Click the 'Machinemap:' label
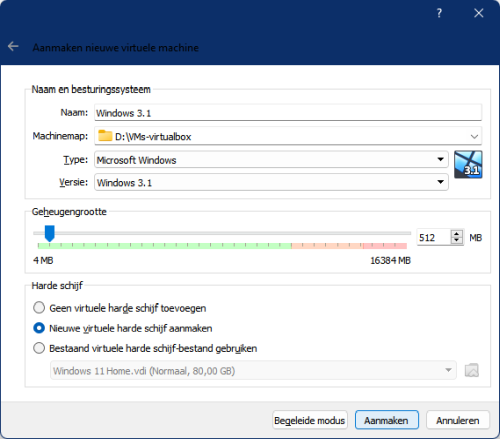The width and height of the screenshot is (500, 439). pos(60,136)
